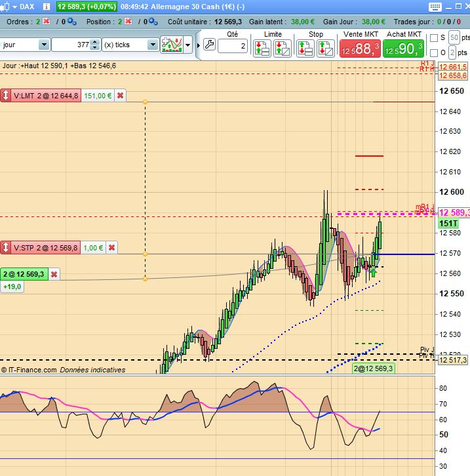Image resolution: width=470 pixels, height=476 pixels.
Task: Click the Gain latent 38,00 € value
Action: pos(303,22)
